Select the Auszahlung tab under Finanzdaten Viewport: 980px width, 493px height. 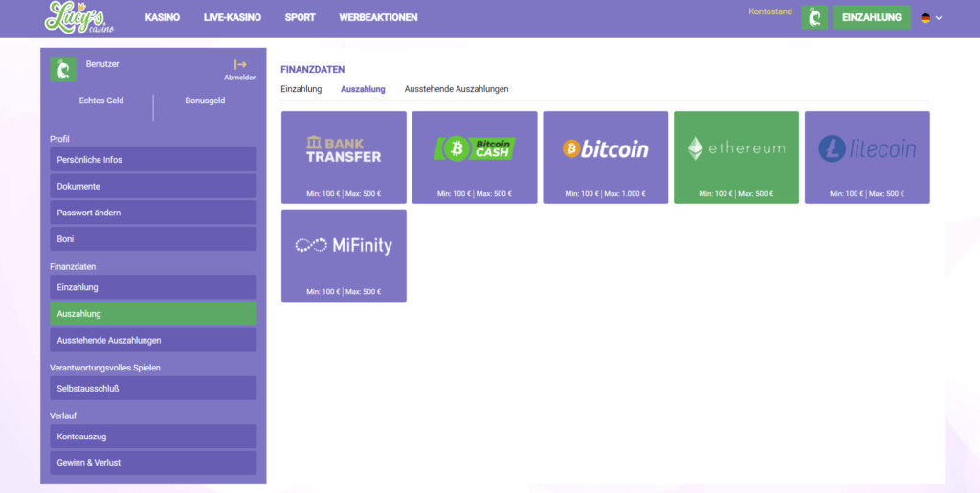pos(363,89)
